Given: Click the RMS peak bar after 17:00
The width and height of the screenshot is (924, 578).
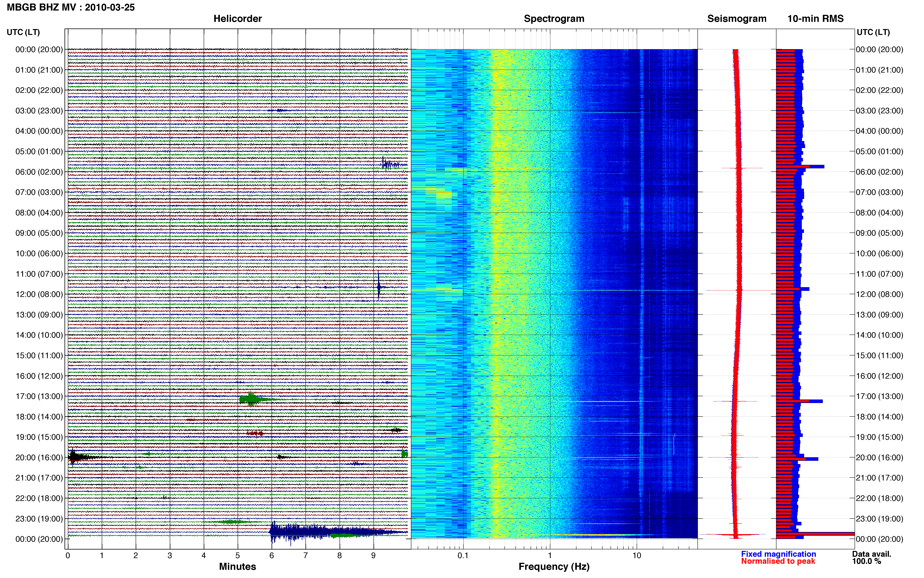Looking at the screenshot, I should pyautogui.click(x=799, y=401).
